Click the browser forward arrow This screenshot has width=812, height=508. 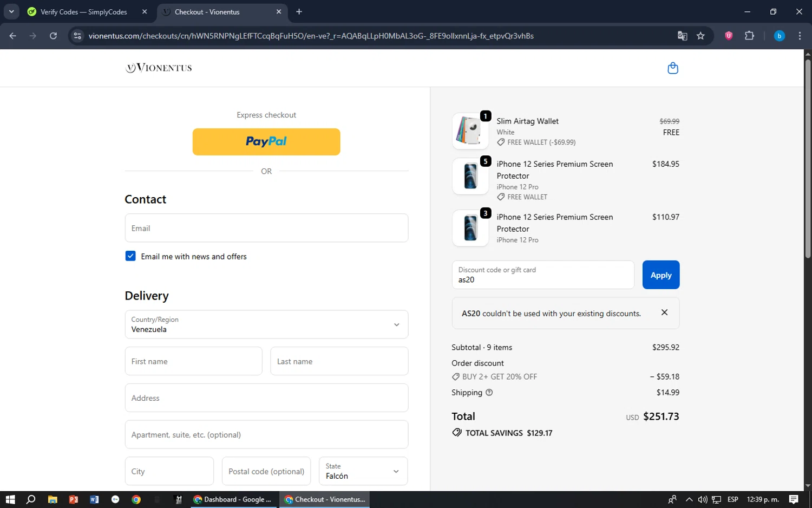(33, 36)
